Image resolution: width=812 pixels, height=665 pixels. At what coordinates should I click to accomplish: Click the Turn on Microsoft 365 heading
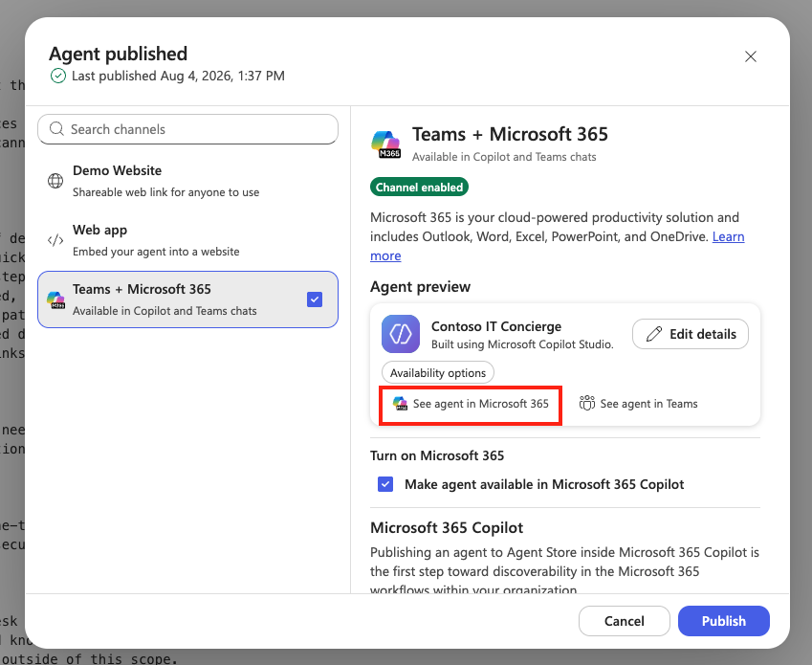coord(437,455)
